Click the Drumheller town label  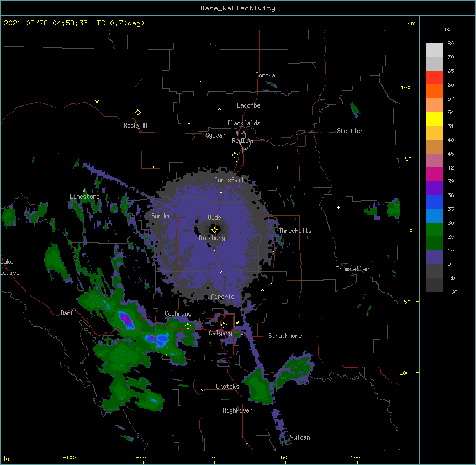pyautogui.click(x=352, y=269)
